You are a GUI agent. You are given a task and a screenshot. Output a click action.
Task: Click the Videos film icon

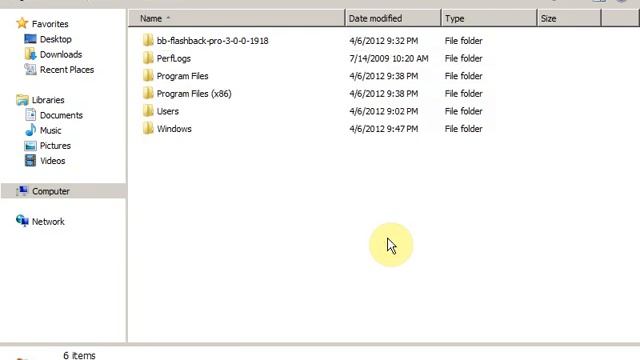pos(30,160)
